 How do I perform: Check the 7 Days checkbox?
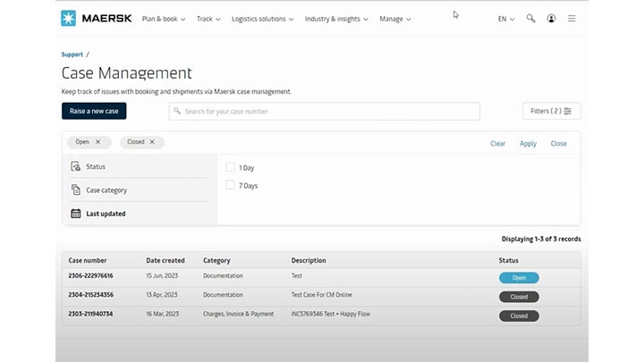(231, 185)
